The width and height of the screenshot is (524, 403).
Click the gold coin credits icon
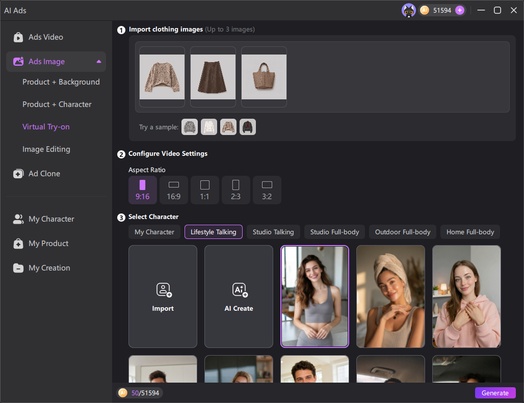(x=424, y=10)
